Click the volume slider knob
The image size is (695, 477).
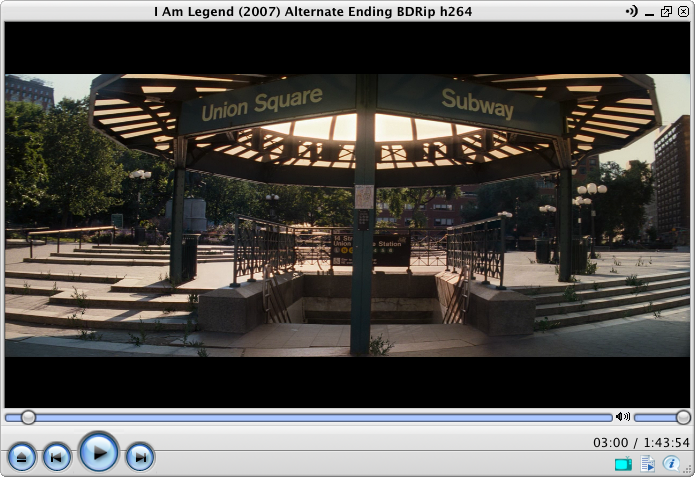point(683,417)
